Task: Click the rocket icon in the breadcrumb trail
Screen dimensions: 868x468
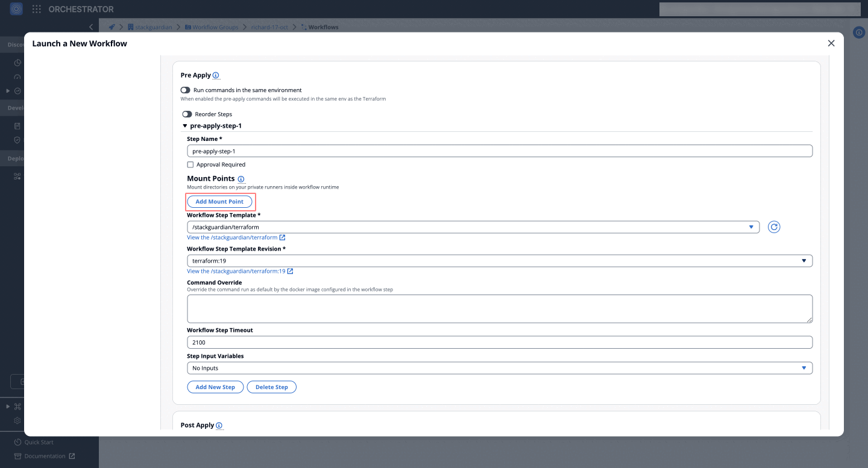Action: tap(111, 27)
